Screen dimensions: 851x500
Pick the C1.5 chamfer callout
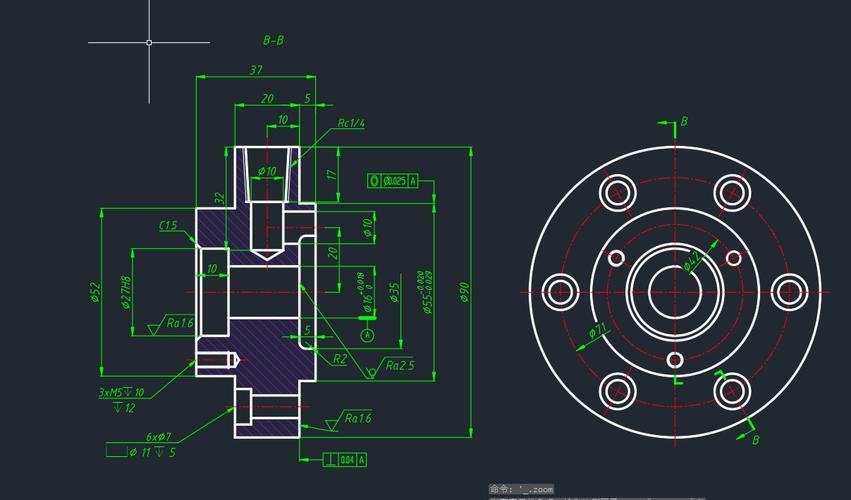pos(168,225)
